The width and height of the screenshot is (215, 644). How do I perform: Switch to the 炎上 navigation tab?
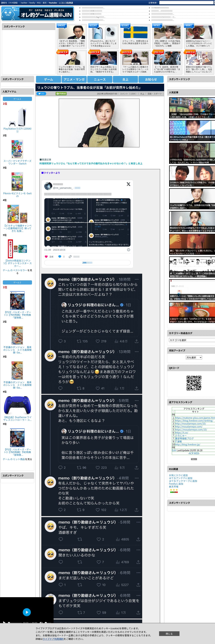click(x=125, y=79)
